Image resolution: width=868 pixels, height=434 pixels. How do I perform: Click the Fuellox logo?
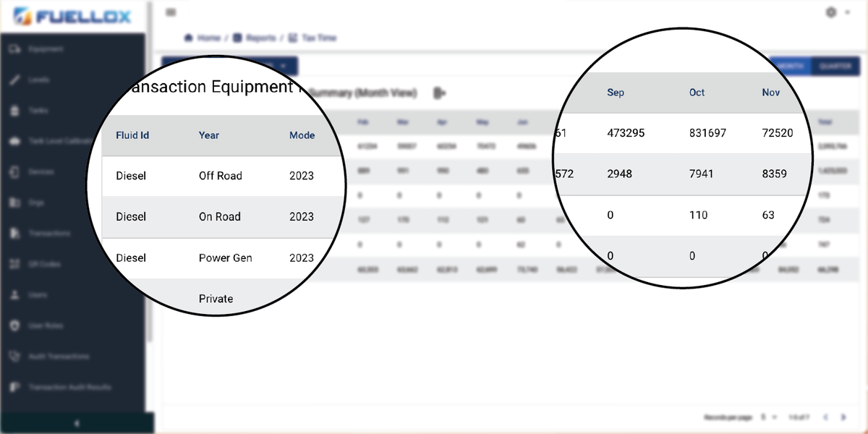click(x=72, y=14)
